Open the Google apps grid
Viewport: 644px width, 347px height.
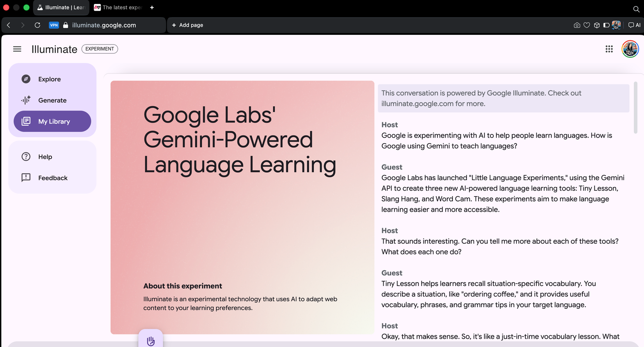pos(609,49)
